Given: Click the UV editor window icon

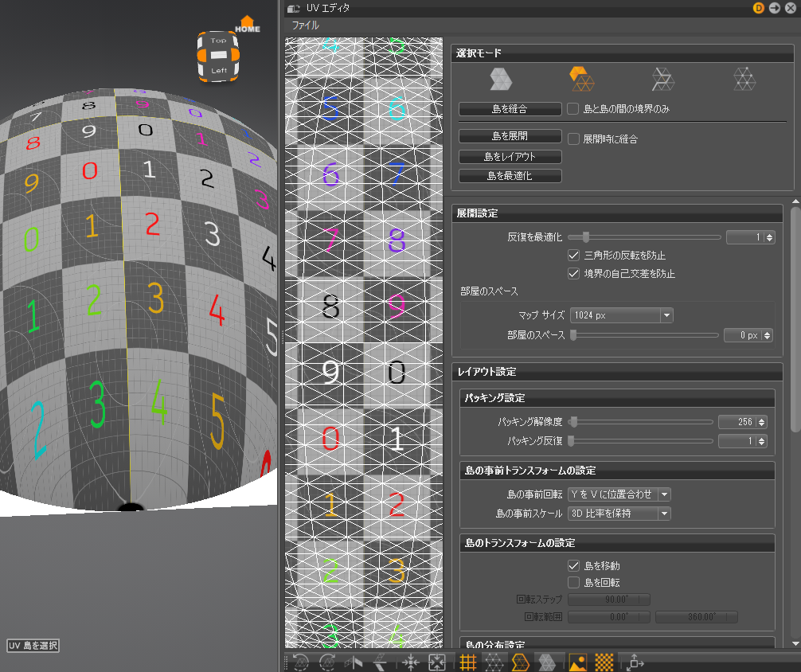Looking at the screenshot, I should pyautogui.click(x=293, y=8).
